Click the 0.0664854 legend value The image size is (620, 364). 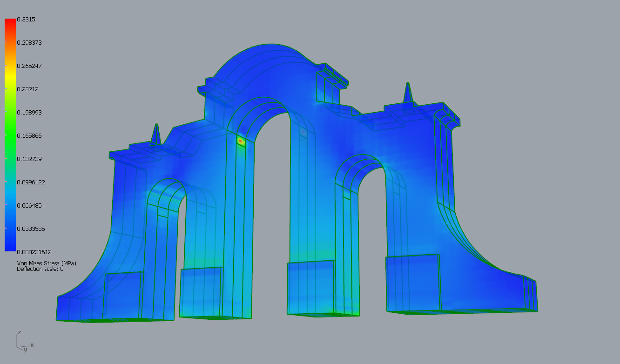coord(31,205)
